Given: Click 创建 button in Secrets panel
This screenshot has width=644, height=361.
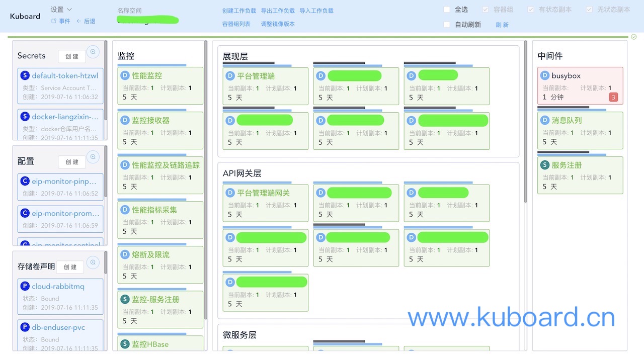Looking at the screenshot, I should click(71, 56).
